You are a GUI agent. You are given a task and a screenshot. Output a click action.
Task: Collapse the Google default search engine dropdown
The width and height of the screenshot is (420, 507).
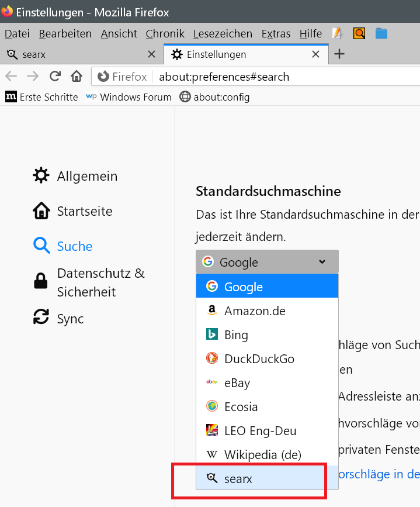click(x=267, y=262)
